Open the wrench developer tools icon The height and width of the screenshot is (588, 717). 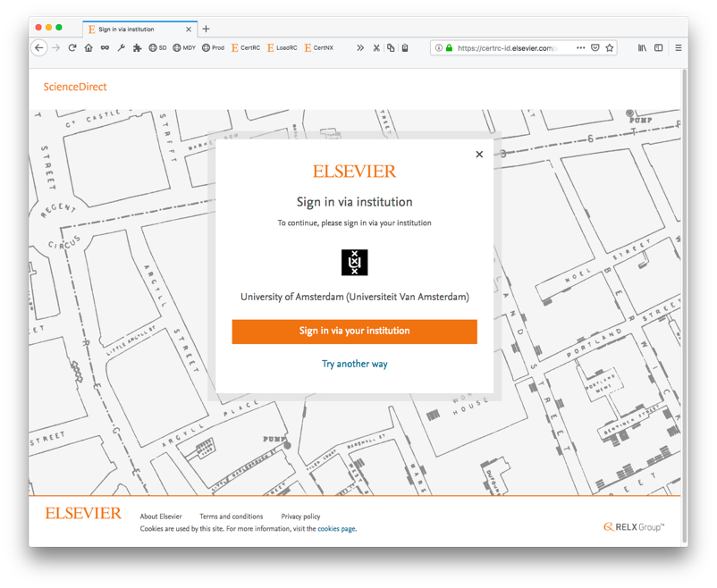pos(122,47)
